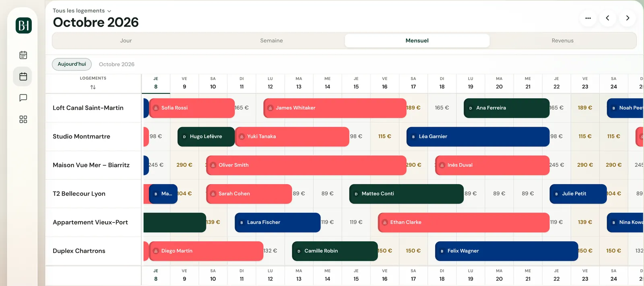Click 290 € price on Maison Biarritz Friday 9
This screenshot has height=286, width=644.
pos(184,165)
